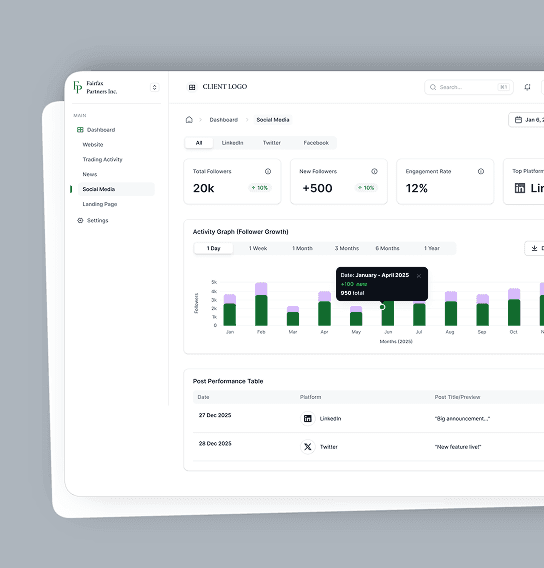The height and width of the screenshot is (568, 544).
Task: Click the notification bell icon
Action: click(527, 87)
